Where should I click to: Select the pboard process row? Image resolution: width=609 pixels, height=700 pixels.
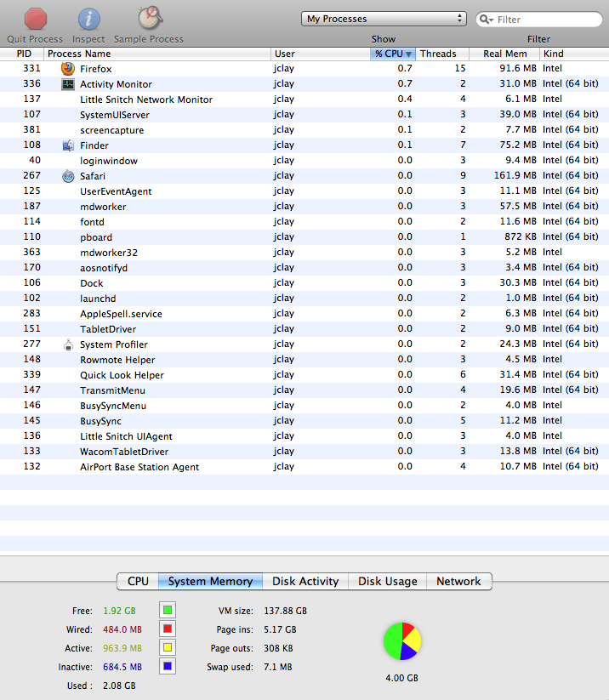coord(304,237)
